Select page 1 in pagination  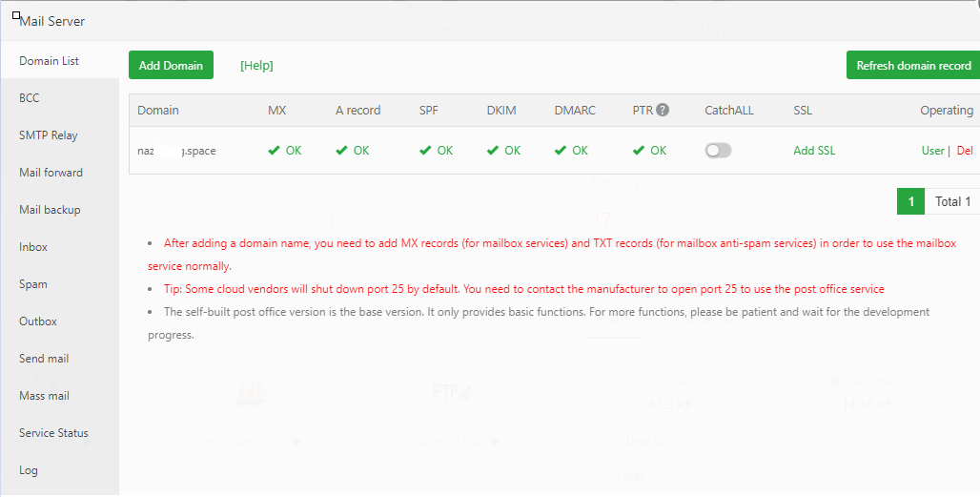click(910, 201)
